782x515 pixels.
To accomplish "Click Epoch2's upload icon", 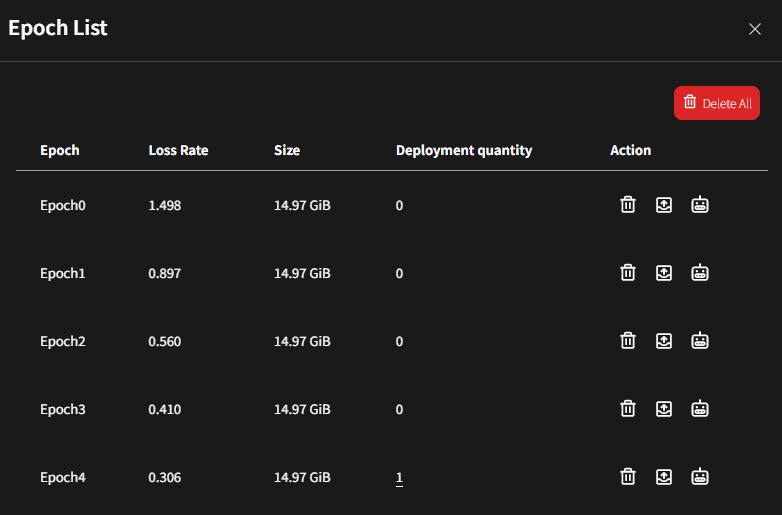I will (663, 341).
